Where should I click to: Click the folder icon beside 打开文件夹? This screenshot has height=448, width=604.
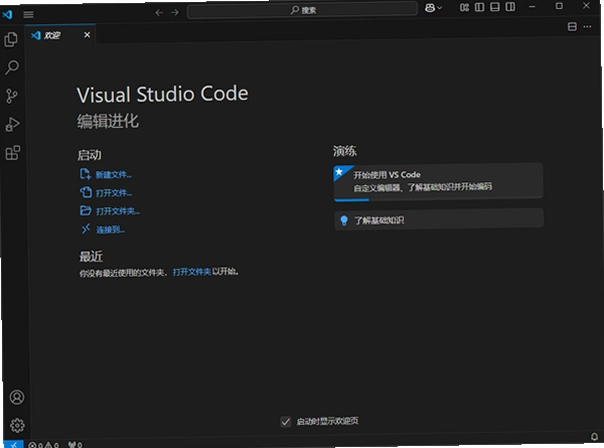point(86,210)
